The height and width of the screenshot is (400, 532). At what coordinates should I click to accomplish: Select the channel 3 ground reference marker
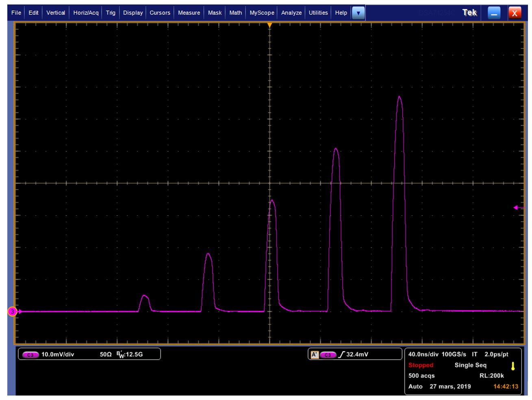click(x=12, y=312)
